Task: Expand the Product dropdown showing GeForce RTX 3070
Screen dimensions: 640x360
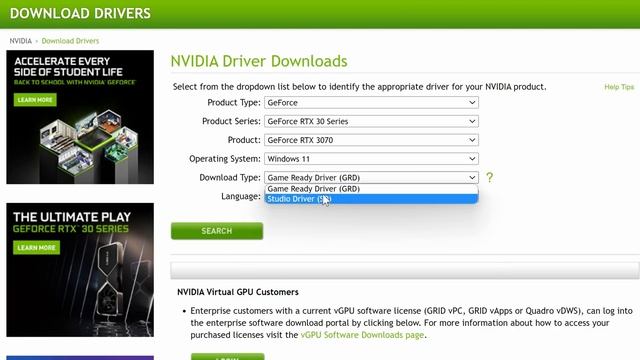Action: (371, 140)
